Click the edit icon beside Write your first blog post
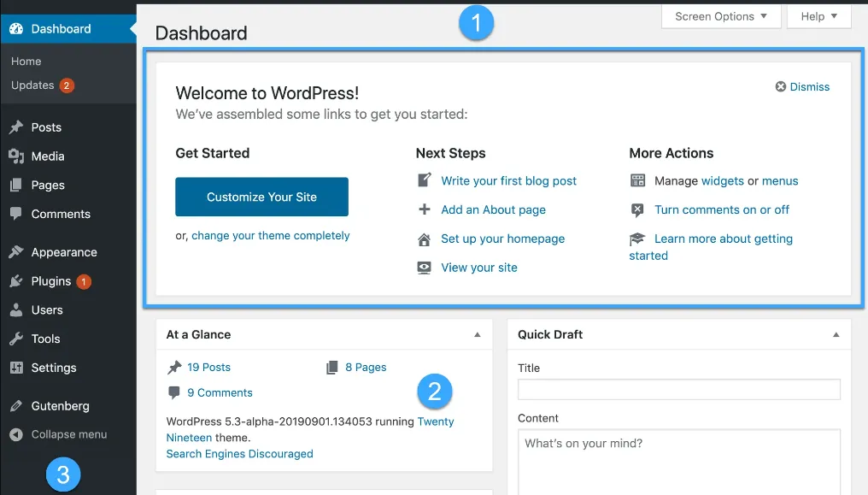This screenshot has width=868, height=495. [x=424, y=180]
